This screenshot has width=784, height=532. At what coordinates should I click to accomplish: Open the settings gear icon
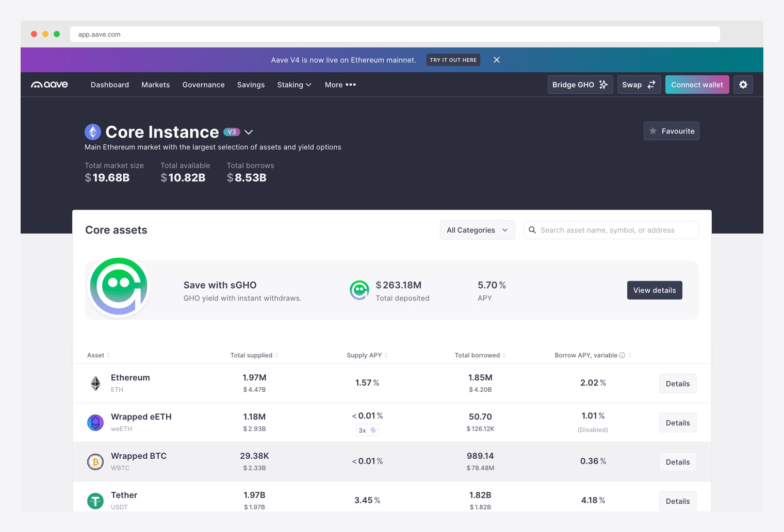tap(743, 85)
